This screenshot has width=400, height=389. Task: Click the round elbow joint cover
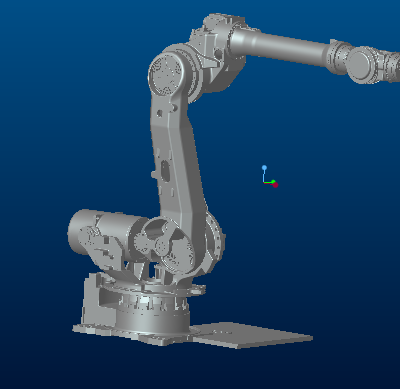[x=166, y=74]
